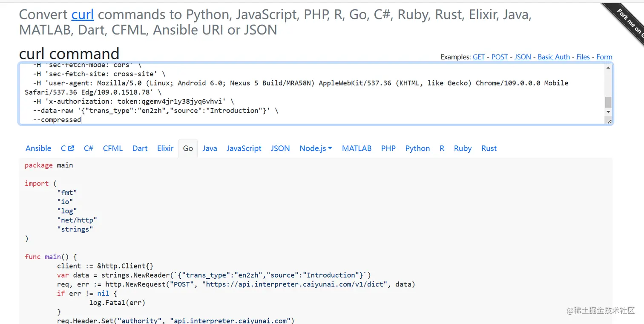Open the Ansible tab
644x324 pixels.
[38, 148]
